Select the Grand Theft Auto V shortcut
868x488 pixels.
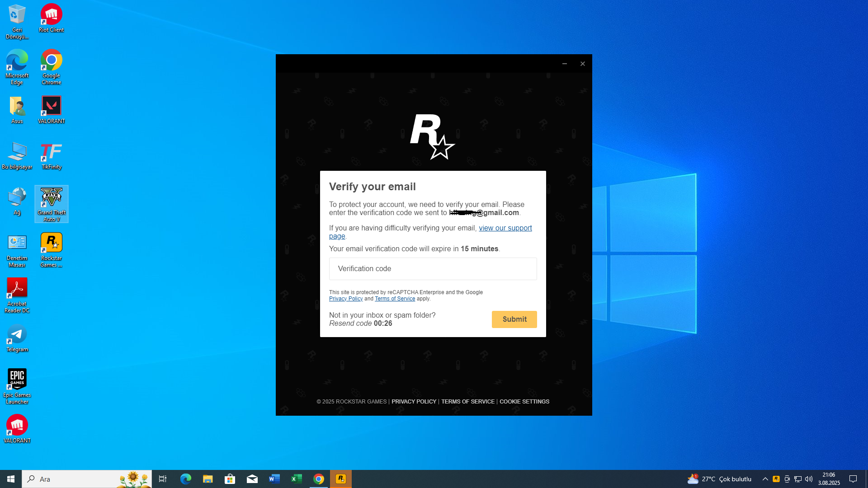coord(52,204)
